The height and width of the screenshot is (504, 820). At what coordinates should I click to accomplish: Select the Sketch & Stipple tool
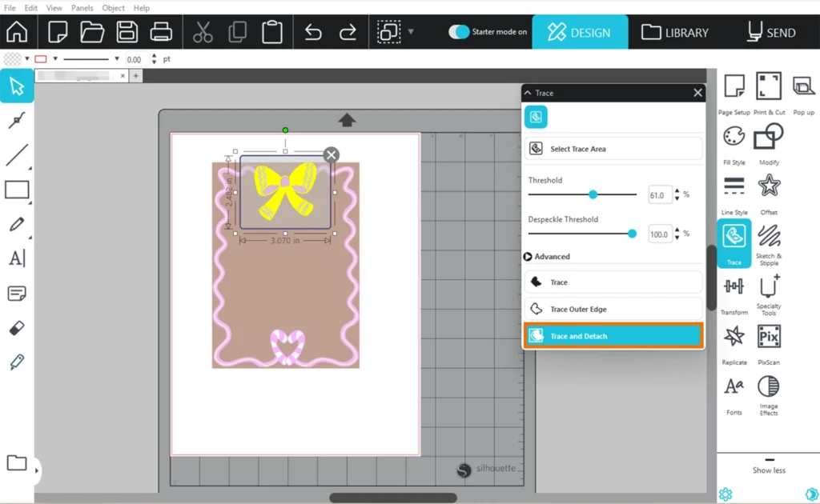pos(769,237)
